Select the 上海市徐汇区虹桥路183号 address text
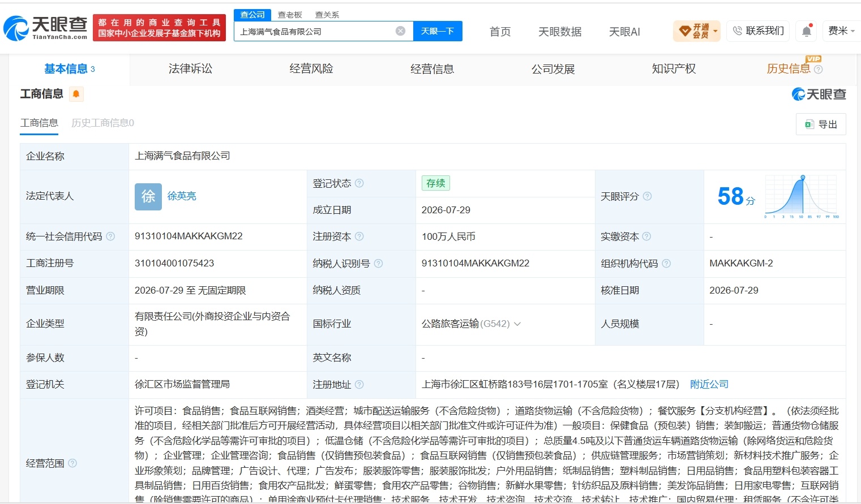This screenshot has height=504, width=861. pyautogui.click(x=550, y=385)
